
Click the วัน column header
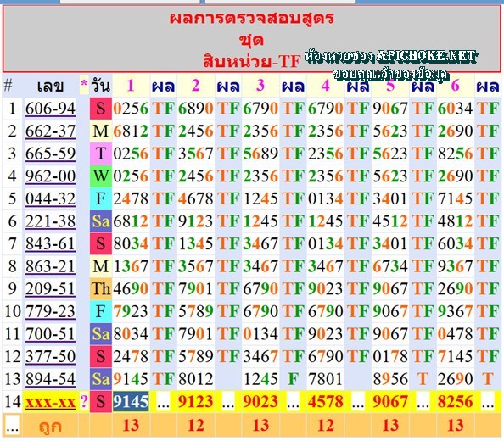click(101, 86)
